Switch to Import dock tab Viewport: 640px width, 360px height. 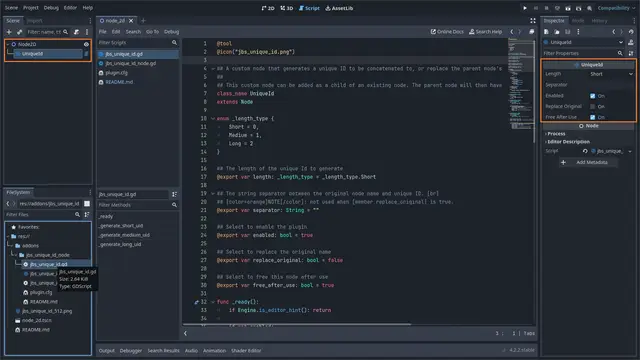[35, 20]
